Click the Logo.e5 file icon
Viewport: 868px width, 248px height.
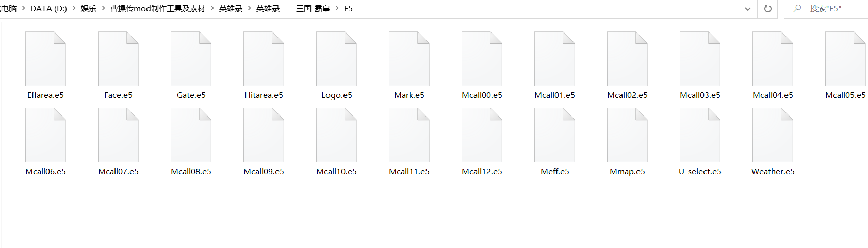[x=336, y=59]
